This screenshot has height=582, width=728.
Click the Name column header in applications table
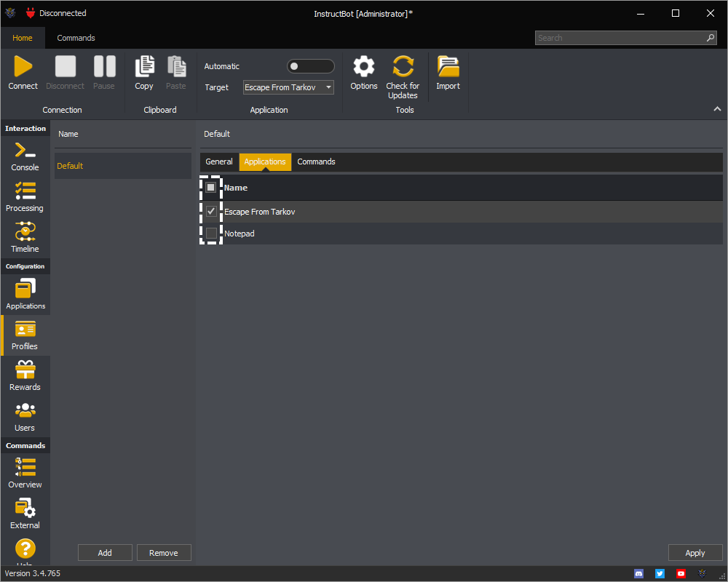coord(235,188)
